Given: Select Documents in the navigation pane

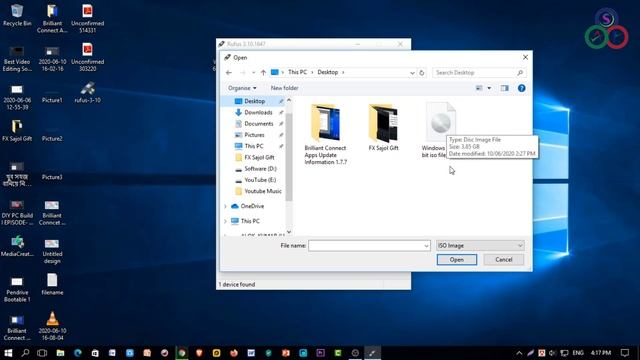Looking at the screenshot, I should pyautogui.click(x=258, y=124).
